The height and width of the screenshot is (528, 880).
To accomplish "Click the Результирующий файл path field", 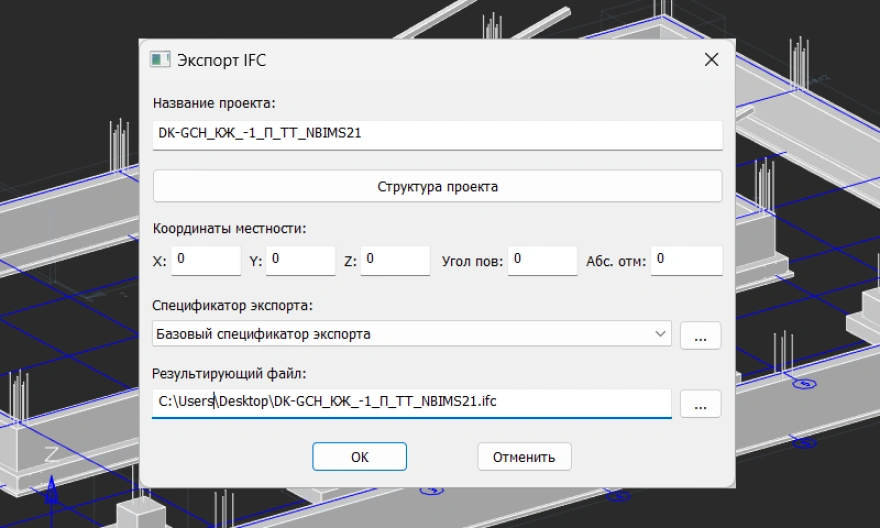I will (x=411, y=402).
